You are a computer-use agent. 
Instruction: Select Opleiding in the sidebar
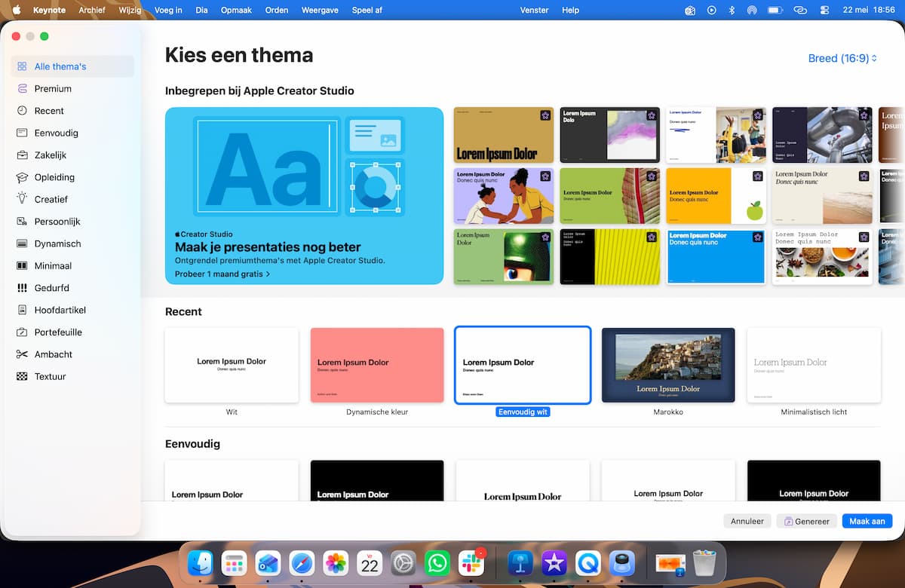[72, 177]
